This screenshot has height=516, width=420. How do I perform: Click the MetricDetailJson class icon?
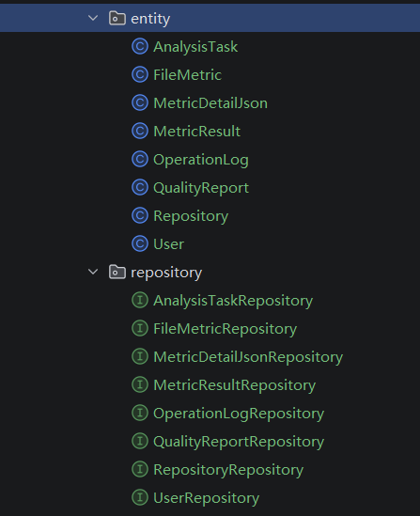[140, 102]
